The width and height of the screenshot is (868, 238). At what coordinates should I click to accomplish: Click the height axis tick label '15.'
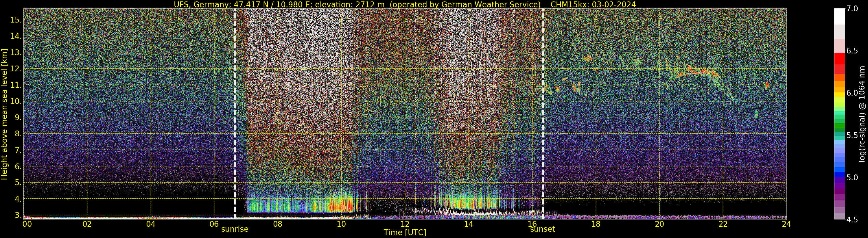click(x=16, y=20)
